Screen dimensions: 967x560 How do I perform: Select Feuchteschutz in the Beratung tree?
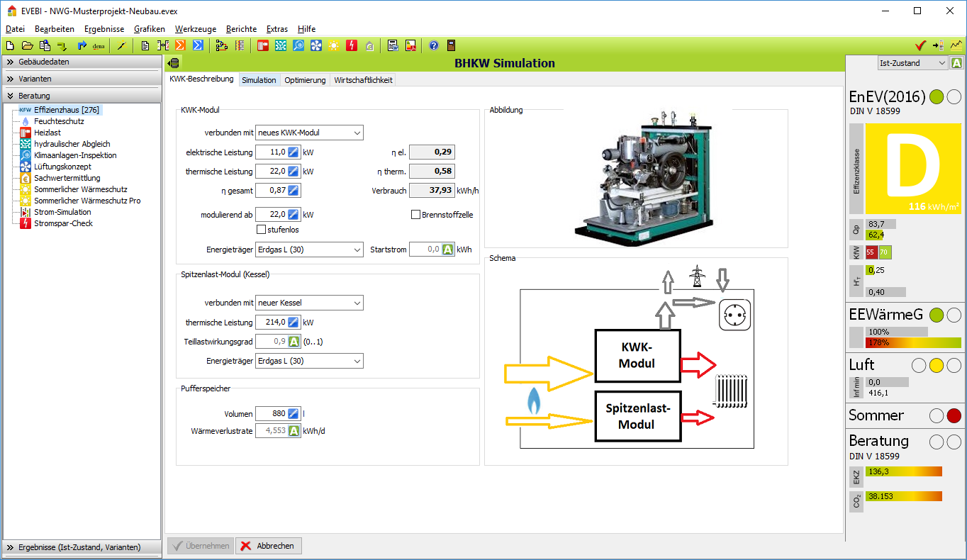click(x=59, y=121)
